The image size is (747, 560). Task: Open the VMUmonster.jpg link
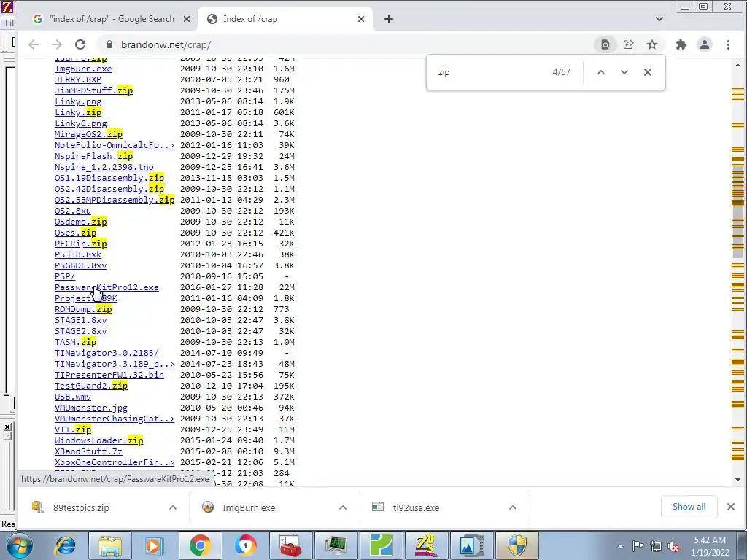(x=91, y=408)
